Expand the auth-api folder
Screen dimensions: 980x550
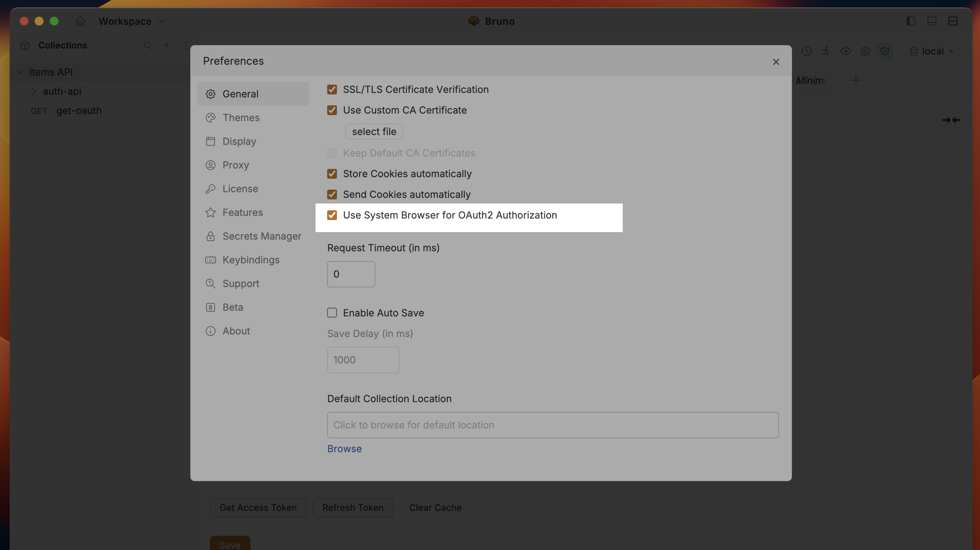pos(34,91)
